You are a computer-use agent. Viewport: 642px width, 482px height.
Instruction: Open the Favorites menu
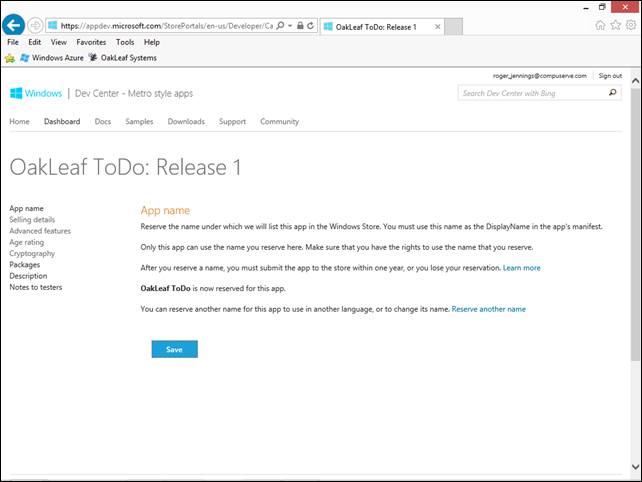(91, 42)
